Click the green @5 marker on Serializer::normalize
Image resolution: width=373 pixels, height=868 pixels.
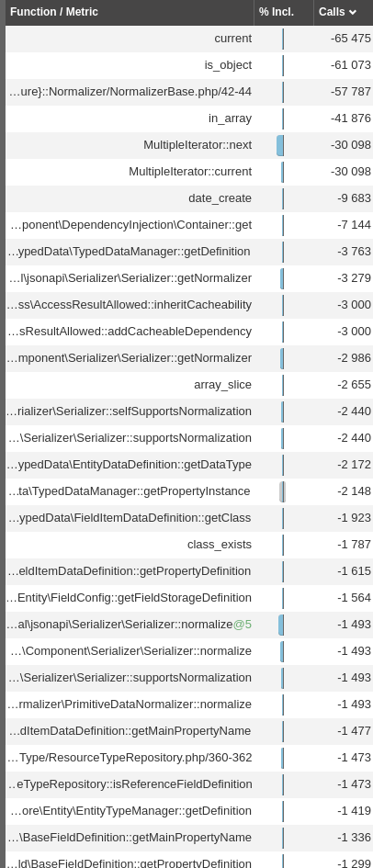[243, 625]
